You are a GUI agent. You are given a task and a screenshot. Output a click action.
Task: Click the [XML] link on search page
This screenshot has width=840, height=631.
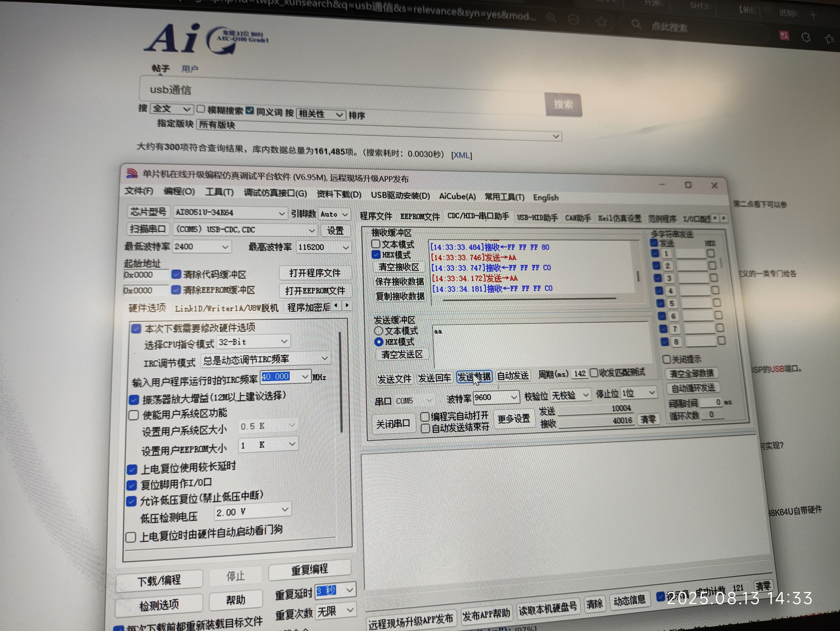click(x=461, y=155)
